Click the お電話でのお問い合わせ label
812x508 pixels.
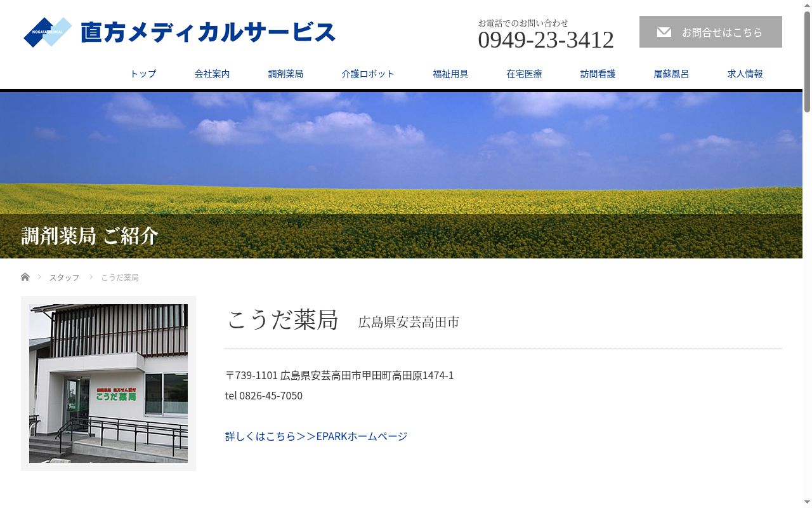[523, 23]
